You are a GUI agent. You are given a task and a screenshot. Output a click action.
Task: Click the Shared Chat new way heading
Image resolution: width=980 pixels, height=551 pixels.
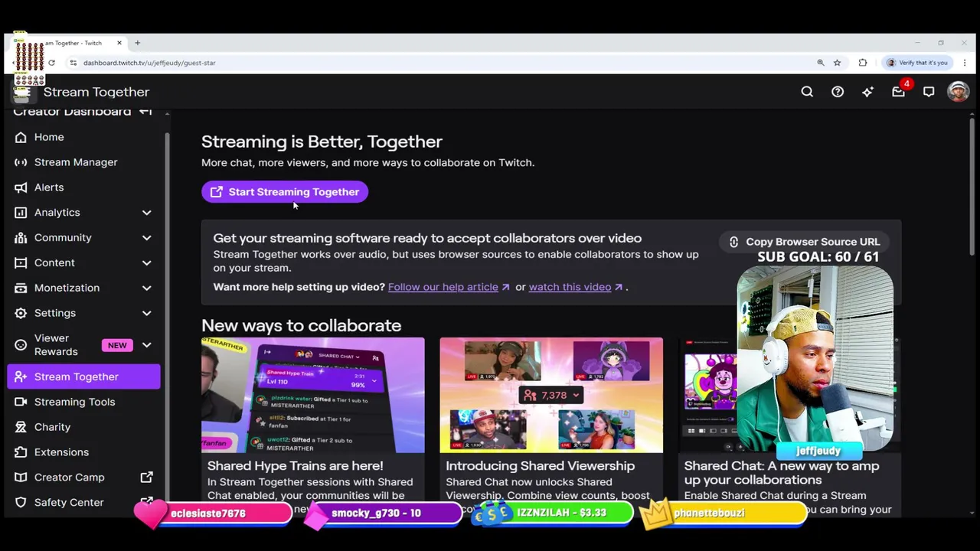click(782, 473)
